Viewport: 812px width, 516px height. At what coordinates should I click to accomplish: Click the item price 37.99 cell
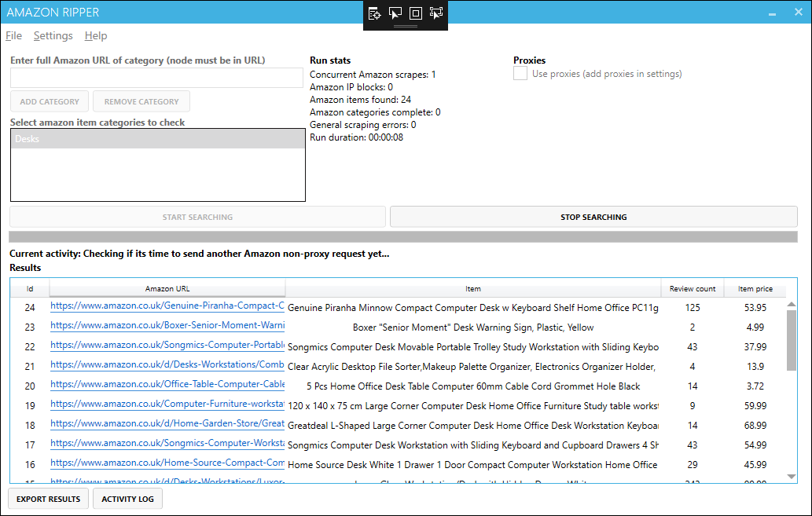pos(755,347)
